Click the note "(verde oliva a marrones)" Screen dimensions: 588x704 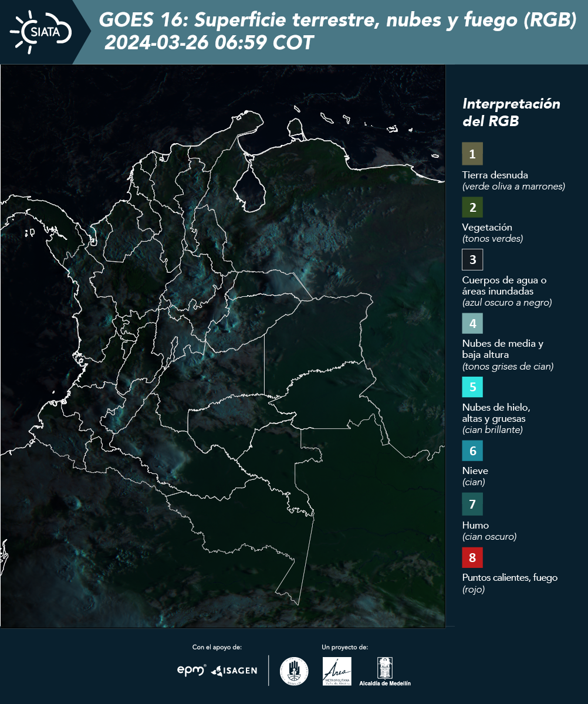coord(513,187)
